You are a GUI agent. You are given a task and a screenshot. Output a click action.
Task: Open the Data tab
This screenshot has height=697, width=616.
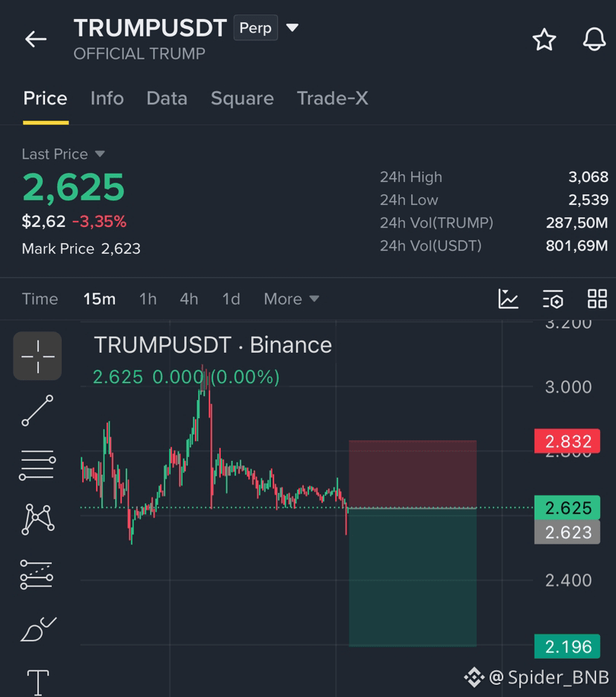[x=167, y=98]
